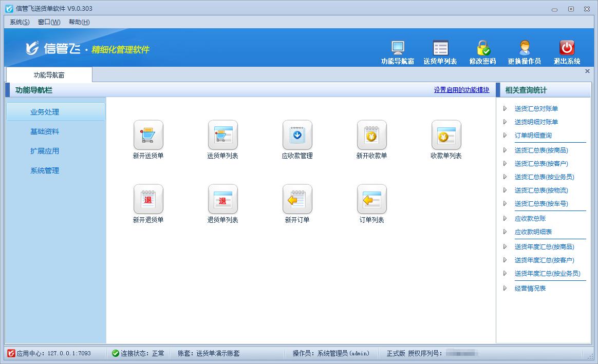Click the green connection status check icon
The image size is (598, 364).
115,353
